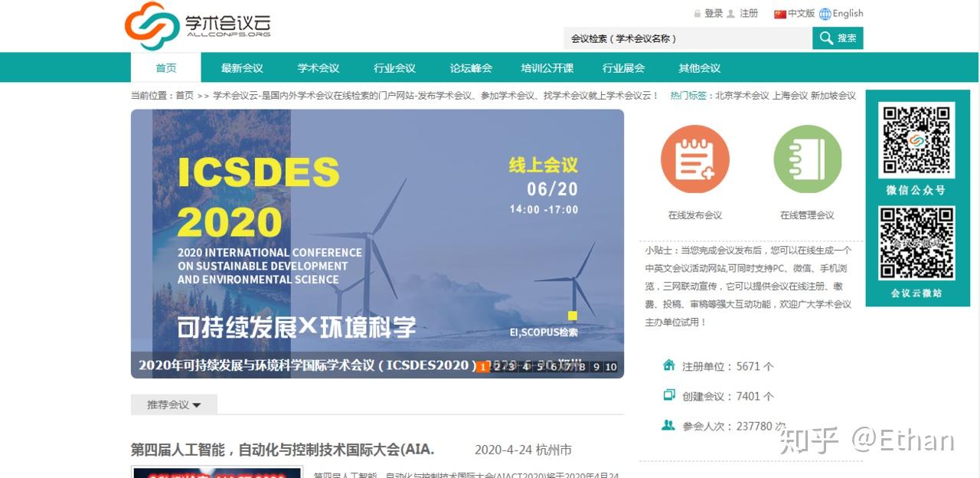980x478 pixels.
Task: Open the 北京学术会议 hot tag
Action: (742, 96)
